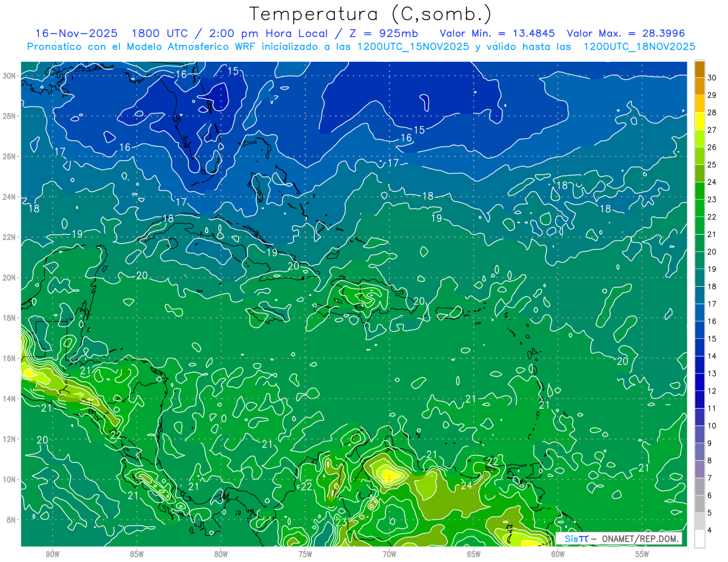Click 'Valor Min. = 13.4845' value
728x562 pixels.
point(497,33)
